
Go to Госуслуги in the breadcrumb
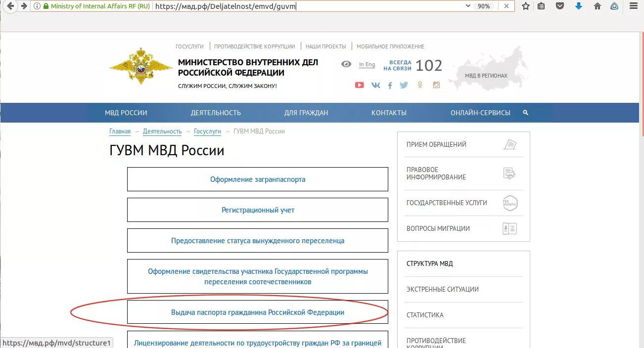pos(207,131)
